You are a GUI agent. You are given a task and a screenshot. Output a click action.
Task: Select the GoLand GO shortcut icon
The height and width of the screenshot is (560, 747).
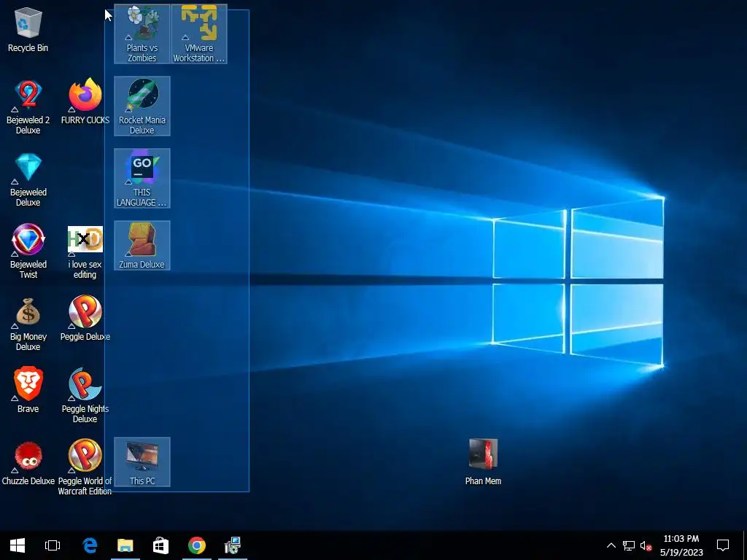click(142, 179)
